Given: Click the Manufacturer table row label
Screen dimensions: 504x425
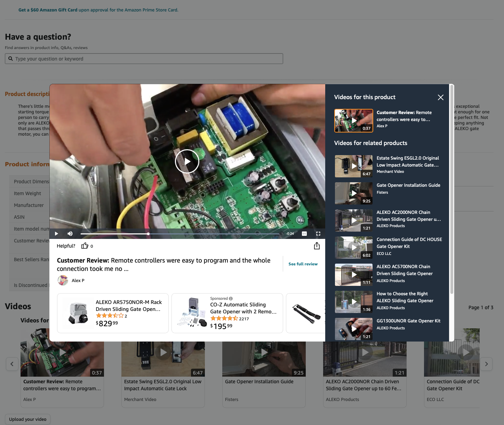Looking at the screenshot, I should coord(29,205).
